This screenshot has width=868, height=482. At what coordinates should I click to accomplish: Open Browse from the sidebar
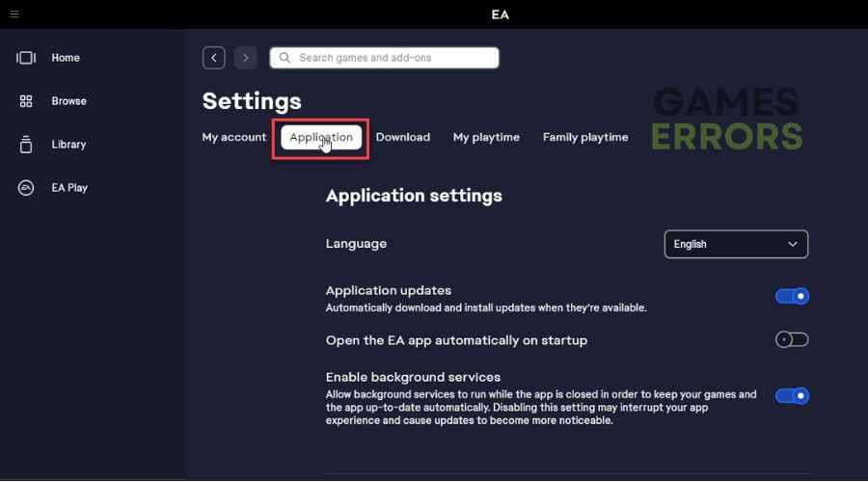coord(69,101)
